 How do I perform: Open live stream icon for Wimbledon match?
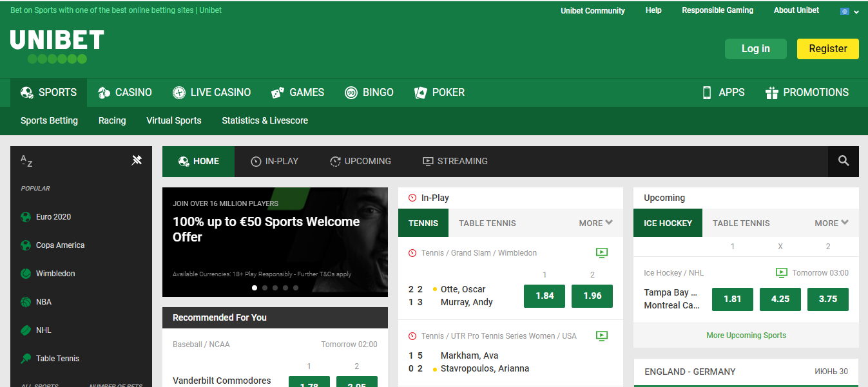click(x=602, y=253)
